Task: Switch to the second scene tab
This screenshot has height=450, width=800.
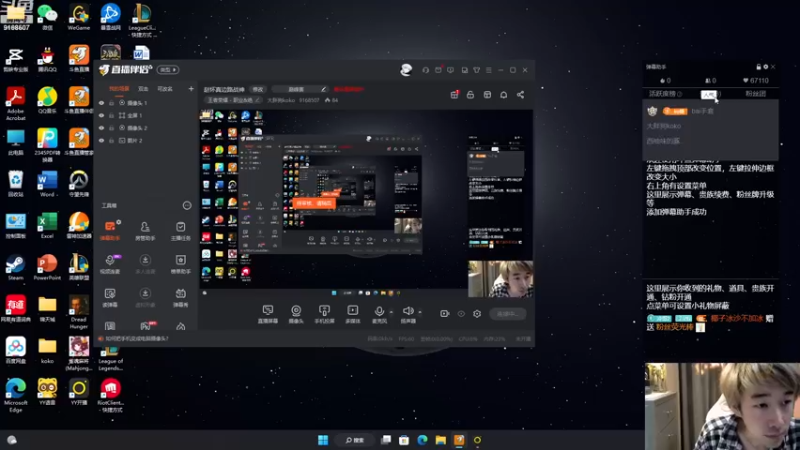Action: (x=143, y=89)
